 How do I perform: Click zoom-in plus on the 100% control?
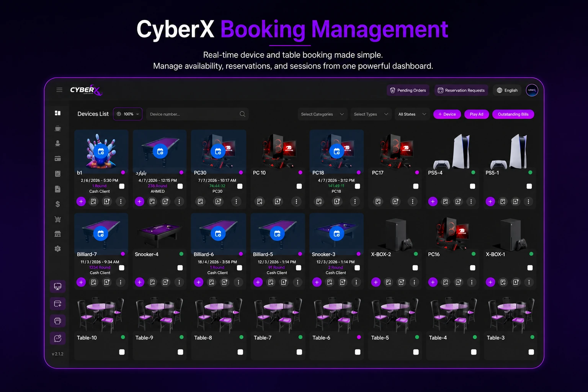[x=119, y=114]
